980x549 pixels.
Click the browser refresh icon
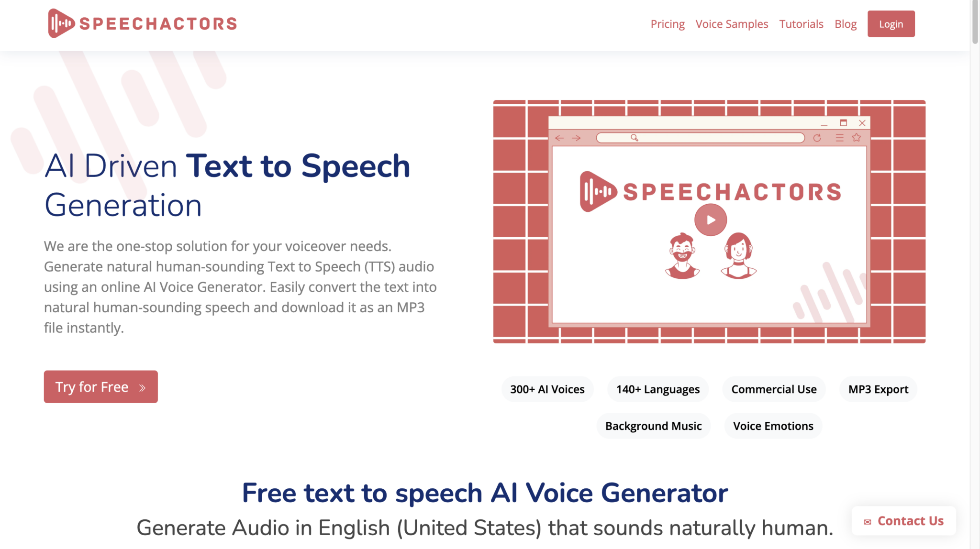[818, 138]
